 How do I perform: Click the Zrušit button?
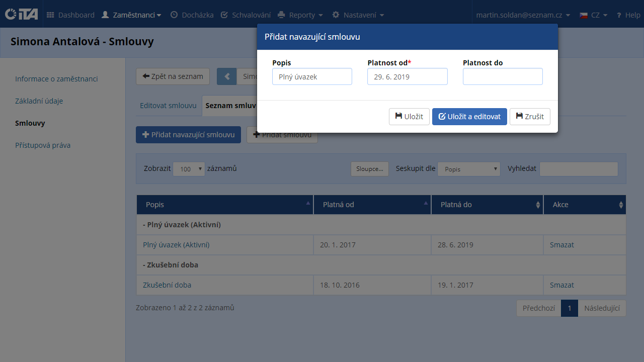(530, 117)
